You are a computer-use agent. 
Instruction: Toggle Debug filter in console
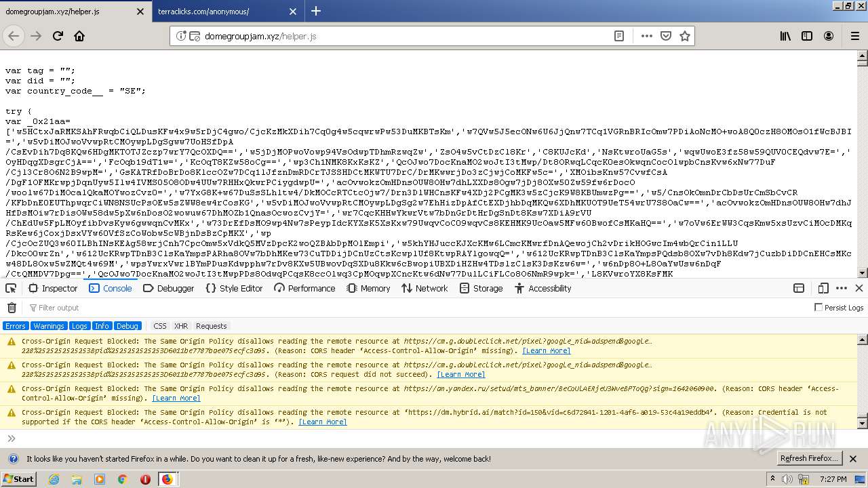click(x=127, y=326)
